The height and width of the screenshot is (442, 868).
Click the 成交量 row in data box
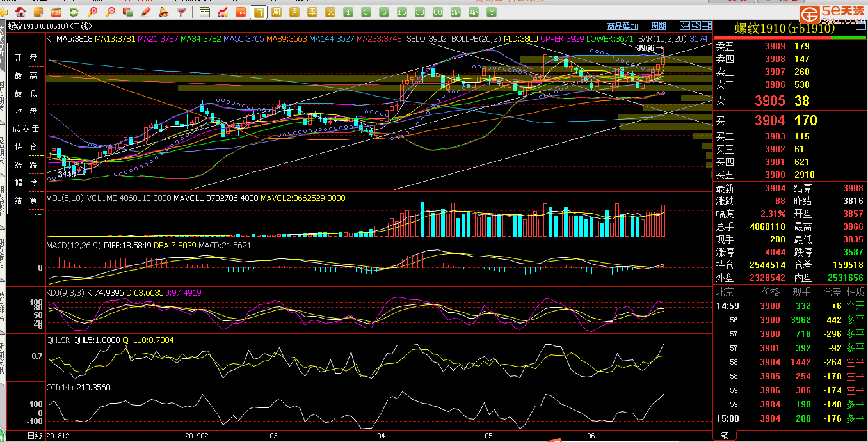tap(26, 129)
